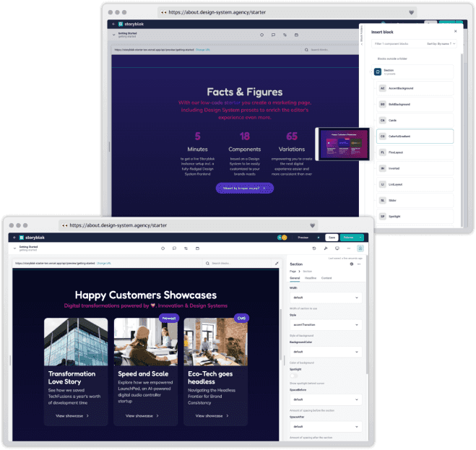Switch to General tab
The width and height of the screenshot is (476, 450).
[x=295, y=278]
